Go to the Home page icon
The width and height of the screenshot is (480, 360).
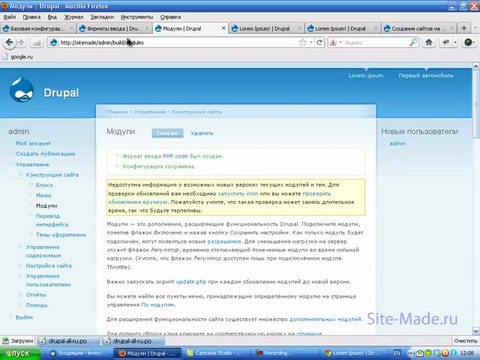(429, 42)
